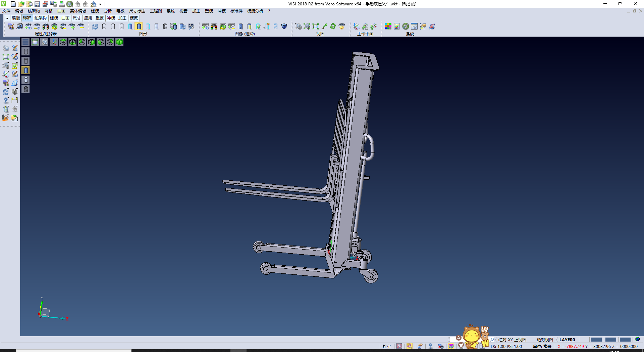
Task: Click the 1:1 zoom view icon
Action: point(316,26)
